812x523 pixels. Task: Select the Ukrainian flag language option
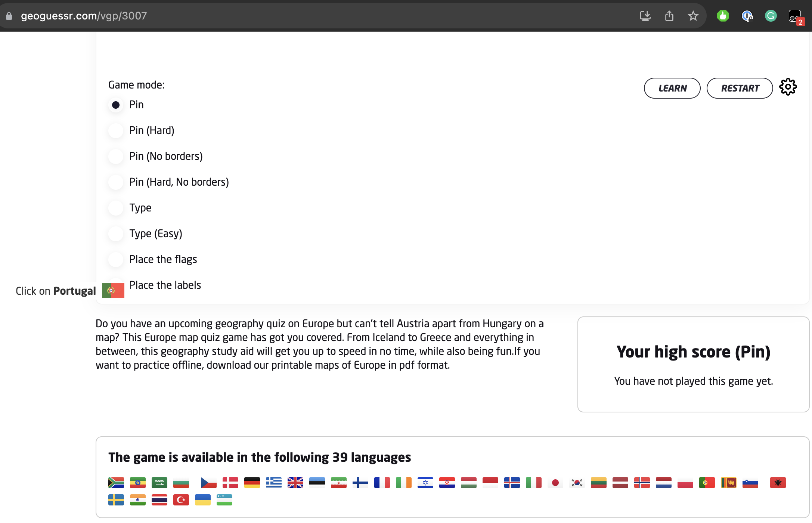[203, 500]
